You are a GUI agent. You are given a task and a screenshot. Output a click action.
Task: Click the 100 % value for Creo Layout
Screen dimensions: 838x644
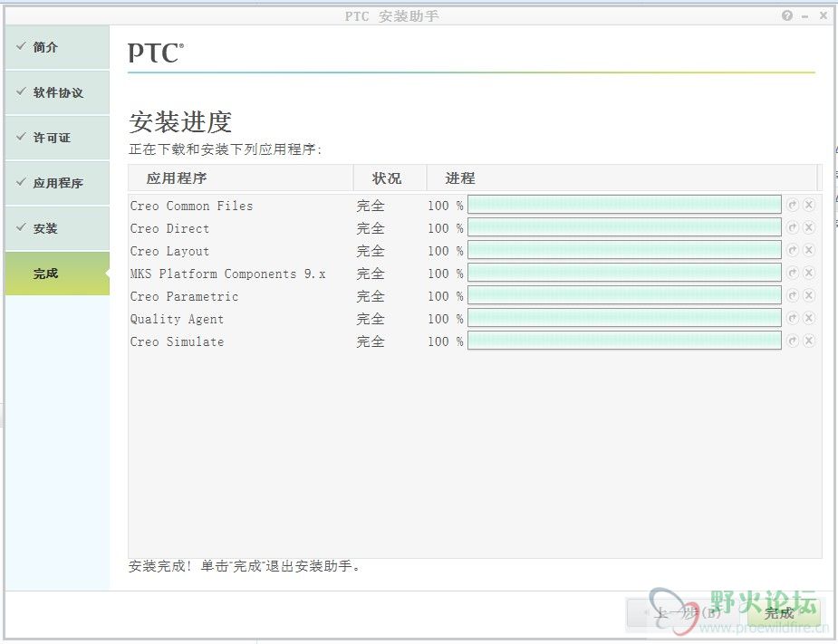(445, 251)
